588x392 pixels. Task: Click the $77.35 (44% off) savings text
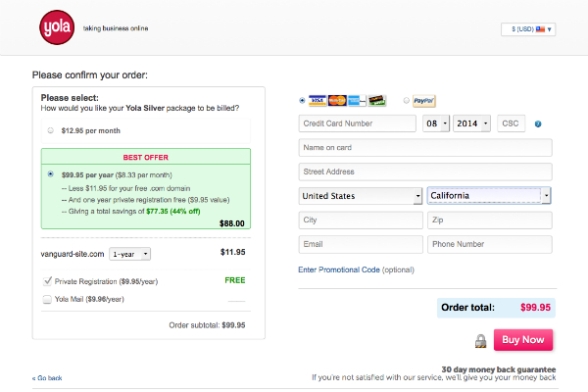coord(173,212)
